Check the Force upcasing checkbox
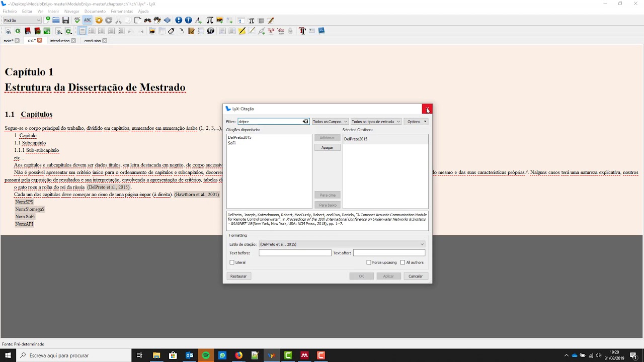This screenshot has height=362, width=644. pyautogui.click(x=369, y=262)
